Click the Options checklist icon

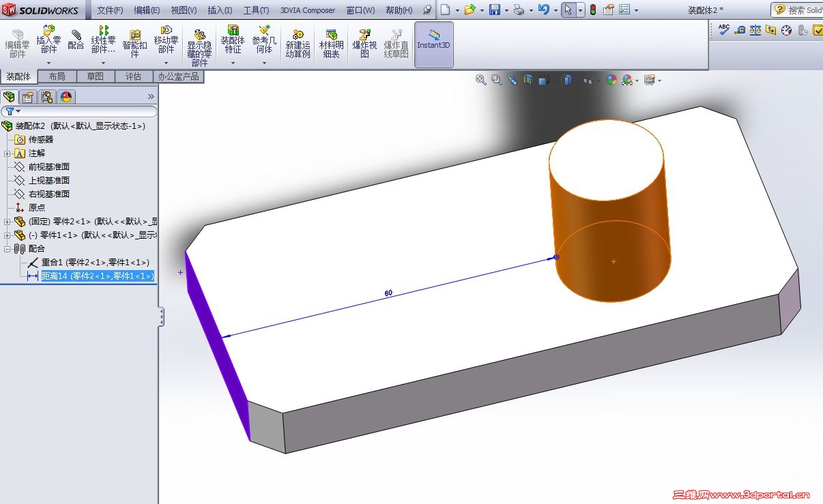(624, 10)
